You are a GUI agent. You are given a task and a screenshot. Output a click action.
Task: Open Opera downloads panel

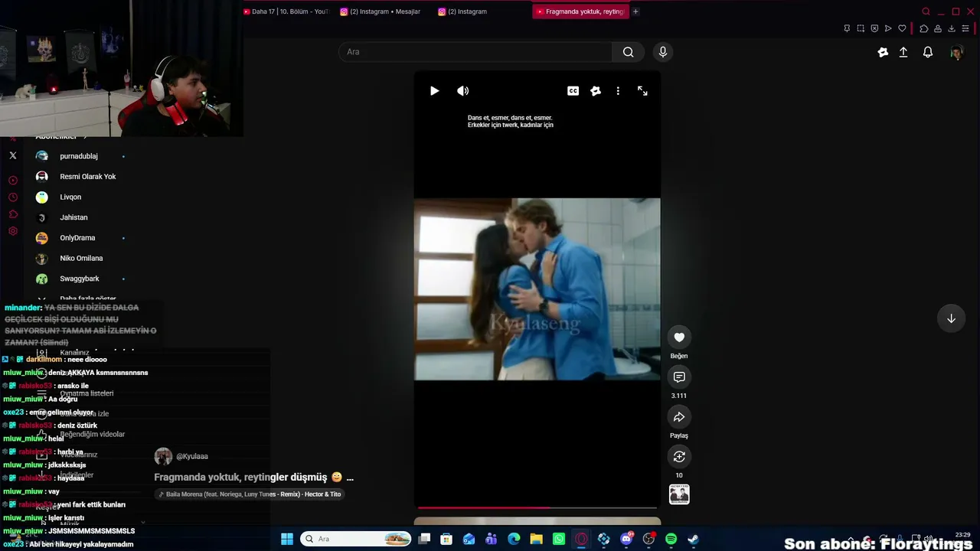pyautogui.click(x=952, y=28)
